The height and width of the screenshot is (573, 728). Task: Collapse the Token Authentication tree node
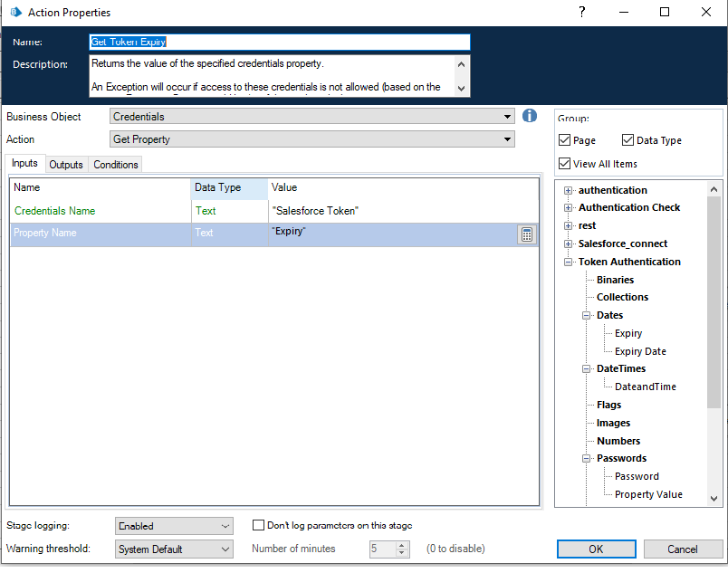coord(568,262)
